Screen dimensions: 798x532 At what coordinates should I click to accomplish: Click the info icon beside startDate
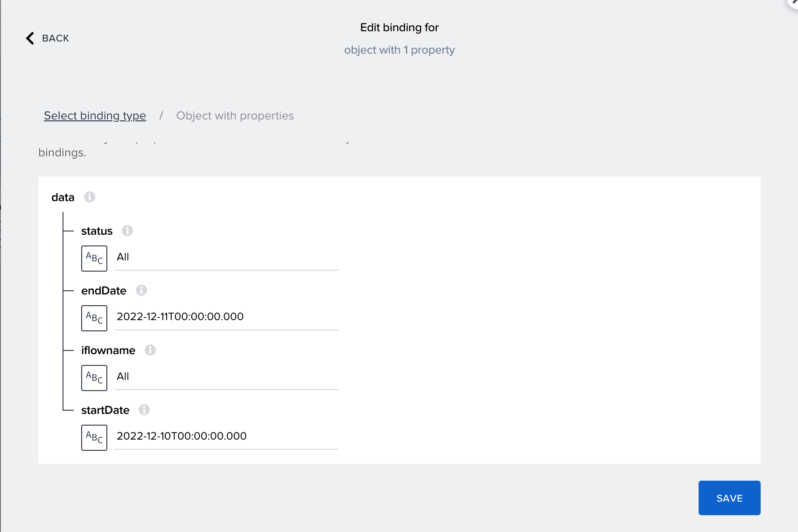[145, 410]
